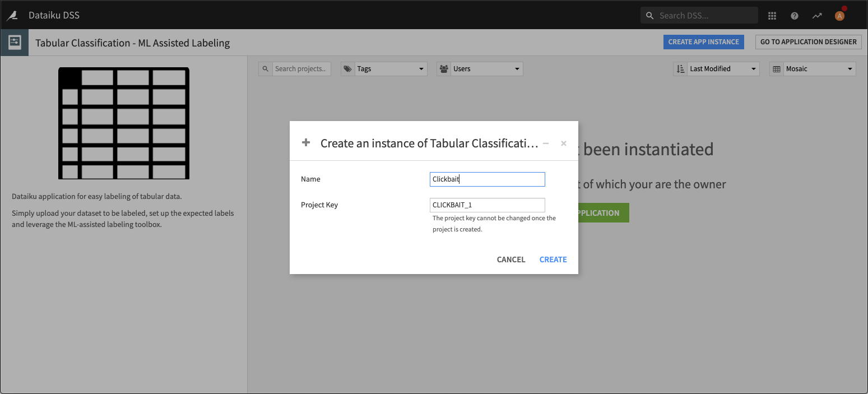Image resolution: width=868 pixels, height=394 pixels.
Task: Click the Name label in dialog
Action: pyautogui.click(x=310, y=179)
